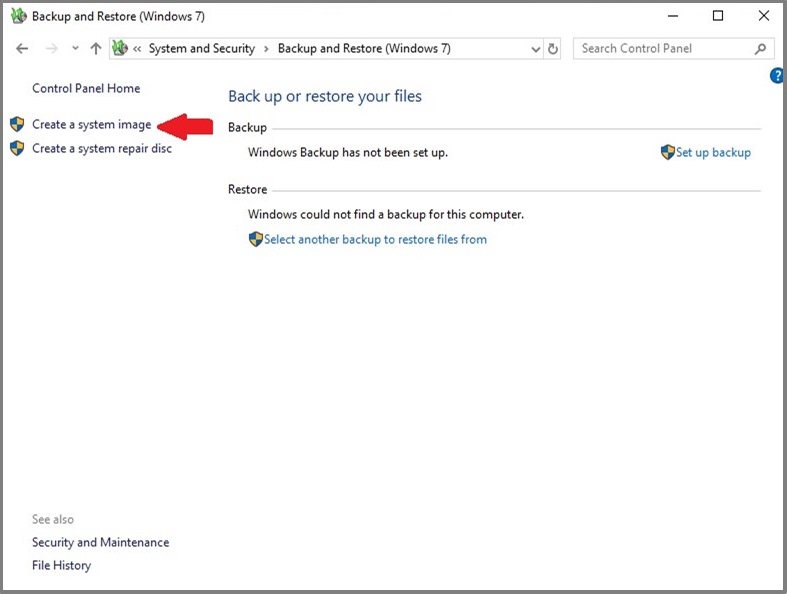
Task: Open Control Panel Home
Action: pos(86,88)
